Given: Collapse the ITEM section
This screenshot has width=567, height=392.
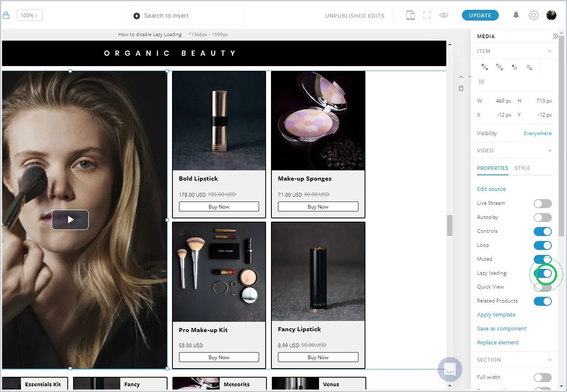Looking at the screenshot, I should point(549,51).
